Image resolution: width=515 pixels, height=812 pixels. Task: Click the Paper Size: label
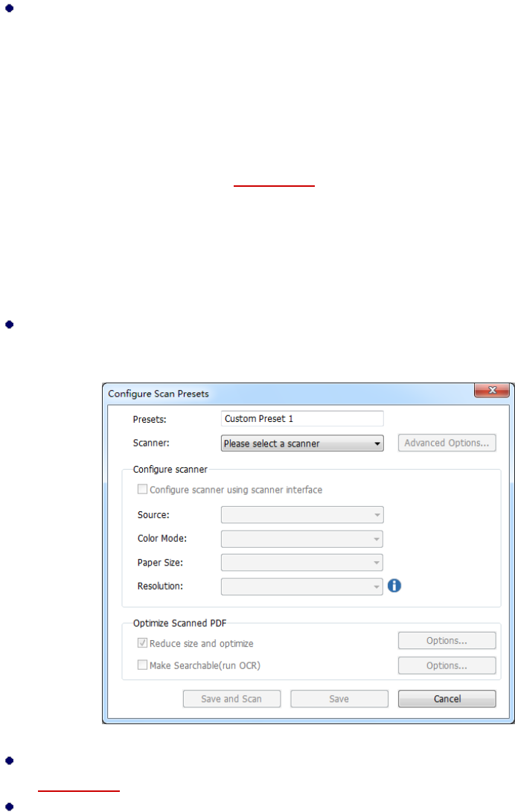160,563
